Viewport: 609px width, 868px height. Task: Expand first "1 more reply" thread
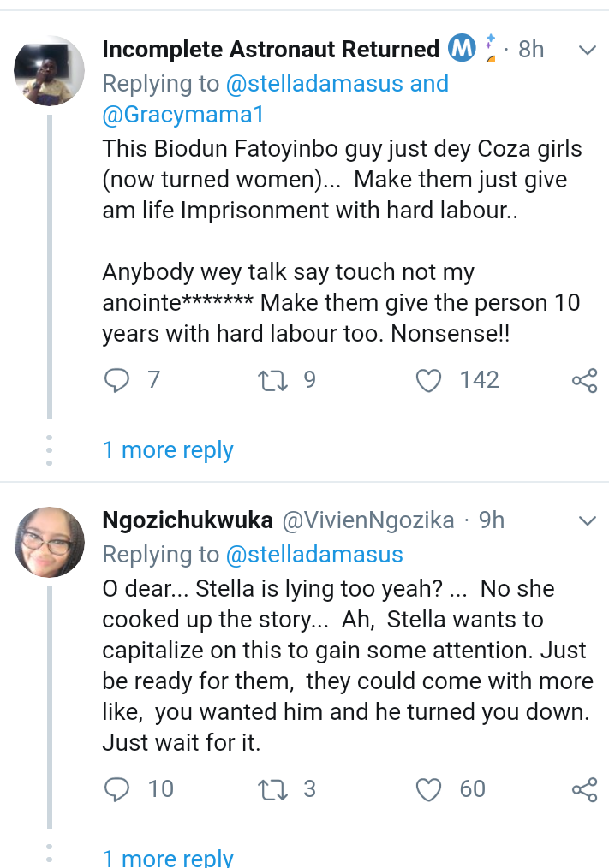[x=168, y=450]
